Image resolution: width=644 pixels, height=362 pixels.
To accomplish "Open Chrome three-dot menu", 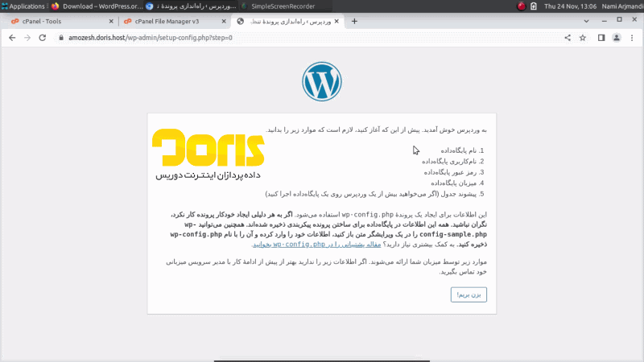I will (632, 38).
